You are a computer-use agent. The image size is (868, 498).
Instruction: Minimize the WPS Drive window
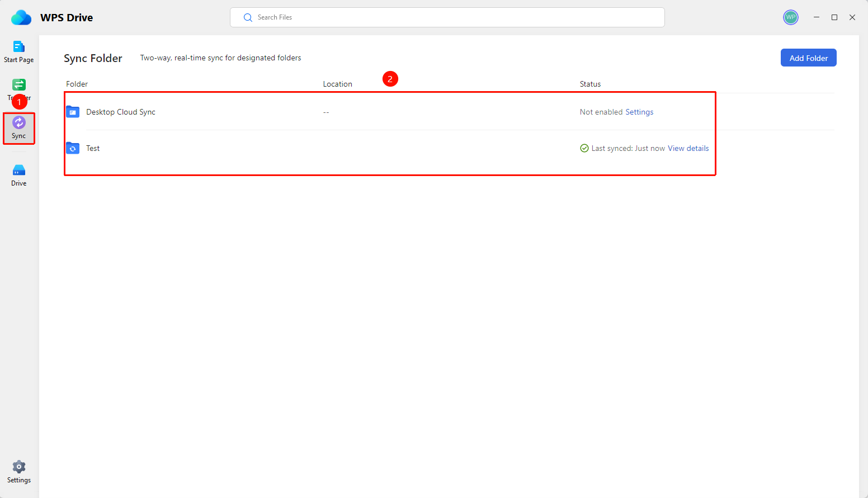click(x=817, y=17)
